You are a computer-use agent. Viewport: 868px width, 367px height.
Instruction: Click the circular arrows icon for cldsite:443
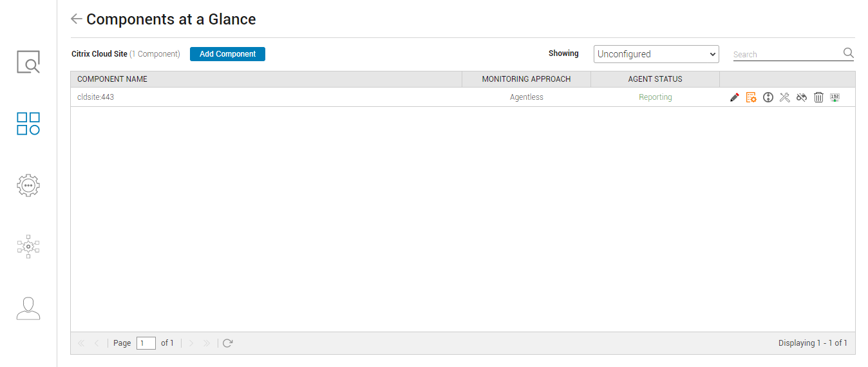click(768, 97)
